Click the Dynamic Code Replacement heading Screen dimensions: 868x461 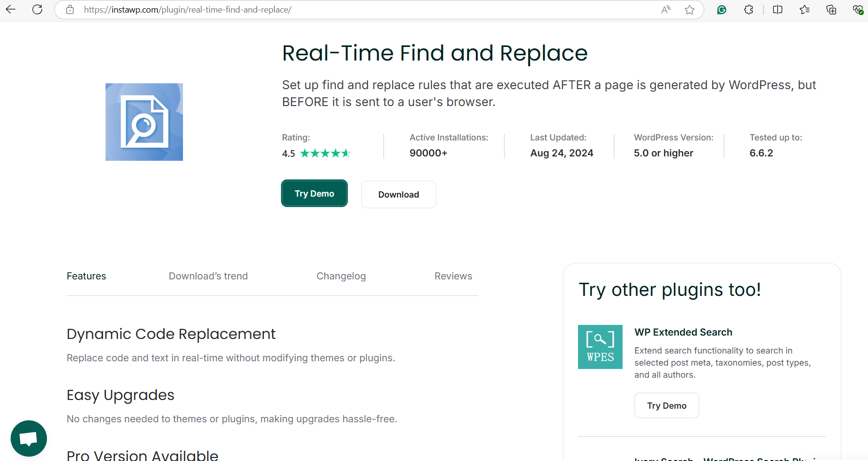(171, 334)
